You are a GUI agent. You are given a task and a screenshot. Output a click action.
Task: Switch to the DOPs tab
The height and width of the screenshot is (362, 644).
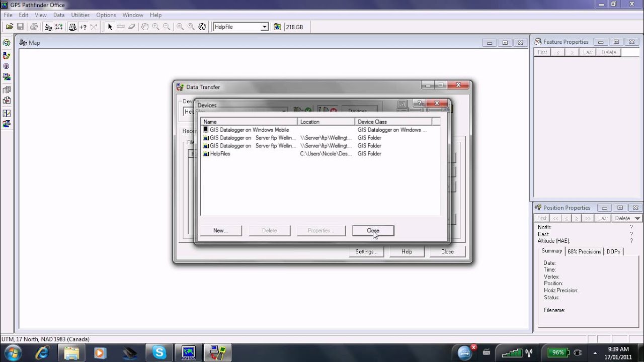pos(613,251)
